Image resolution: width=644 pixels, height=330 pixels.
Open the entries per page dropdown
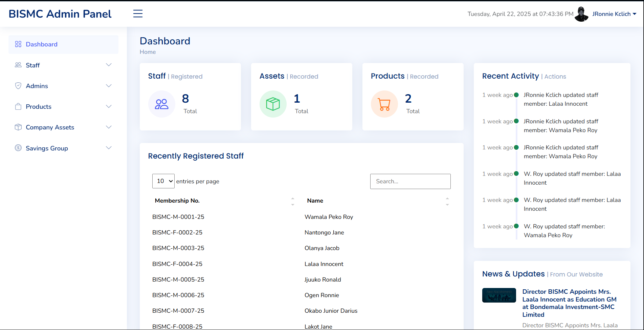pos(163,181)
